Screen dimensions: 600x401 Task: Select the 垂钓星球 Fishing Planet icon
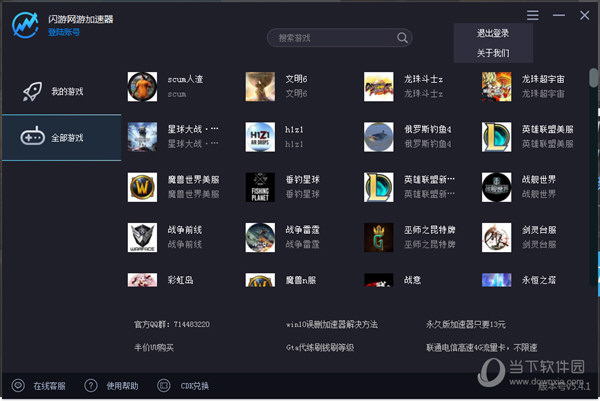(x=260, y=187)
